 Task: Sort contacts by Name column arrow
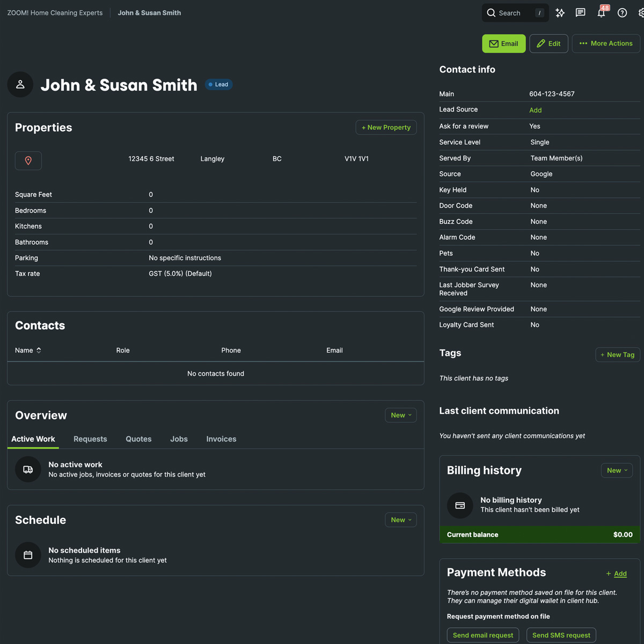[39, 350]
